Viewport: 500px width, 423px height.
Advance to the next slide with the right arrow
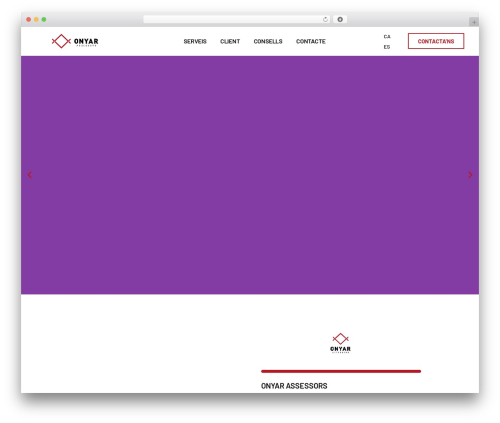click(x=470, y=175)
